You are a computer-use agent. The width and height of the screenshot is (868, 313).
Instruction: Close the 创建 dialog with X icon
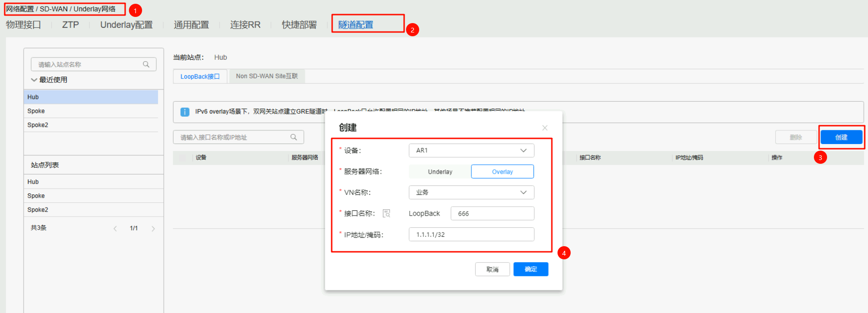tap(544, 128)
